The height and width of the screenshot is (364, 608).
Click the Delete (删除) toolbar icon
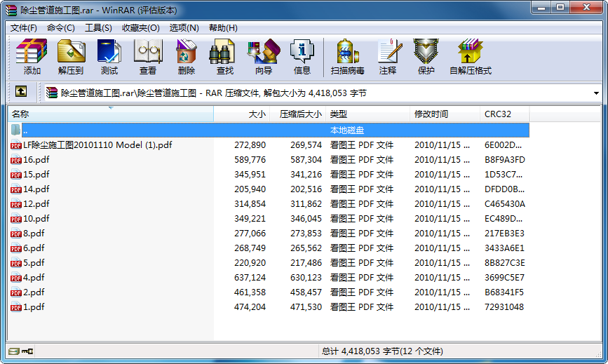pyautogui.click(x=186, y=57)
